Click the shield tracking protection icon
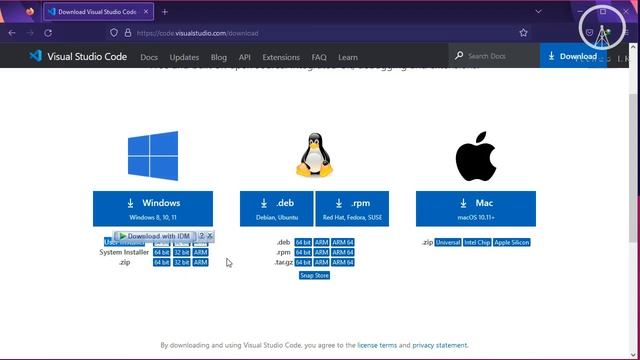The height and width of the screenshot is (360, 640). pos(114,33)
